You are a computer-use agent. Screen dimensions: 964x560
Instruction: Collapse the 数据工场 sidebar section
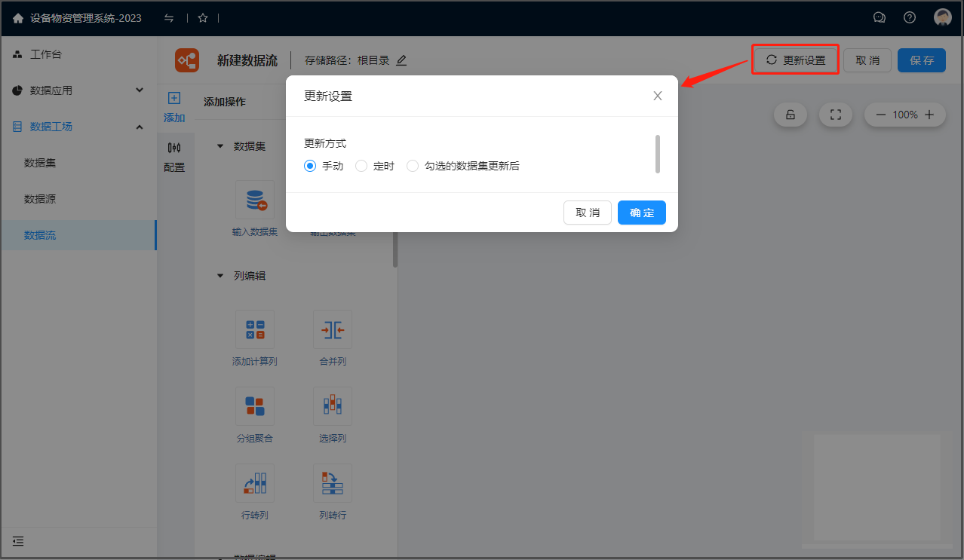[x=139, y=127]
